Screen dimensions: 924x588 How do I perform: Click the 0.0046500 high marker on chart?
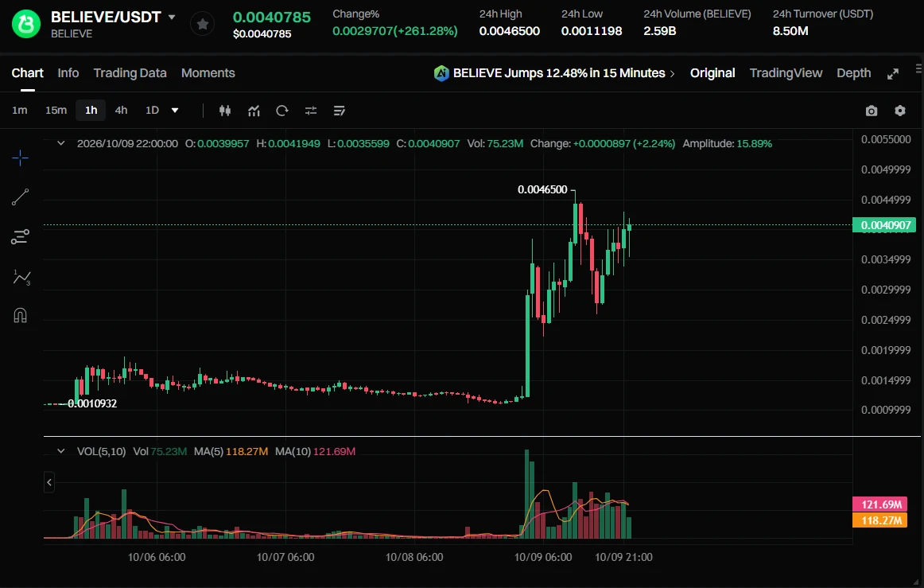[x=542, y=189]
